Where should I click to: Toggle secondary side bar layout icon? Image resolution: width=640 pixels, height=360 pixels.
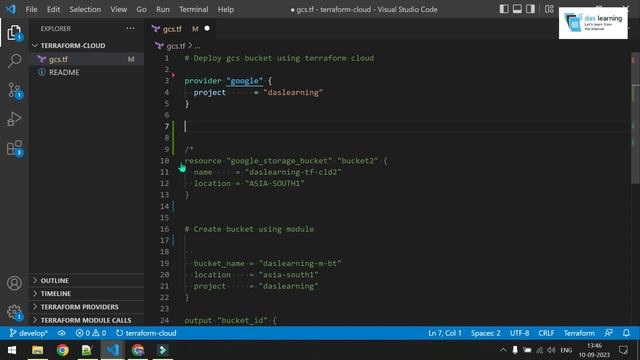pyautogui.click(x=530, y=9)
